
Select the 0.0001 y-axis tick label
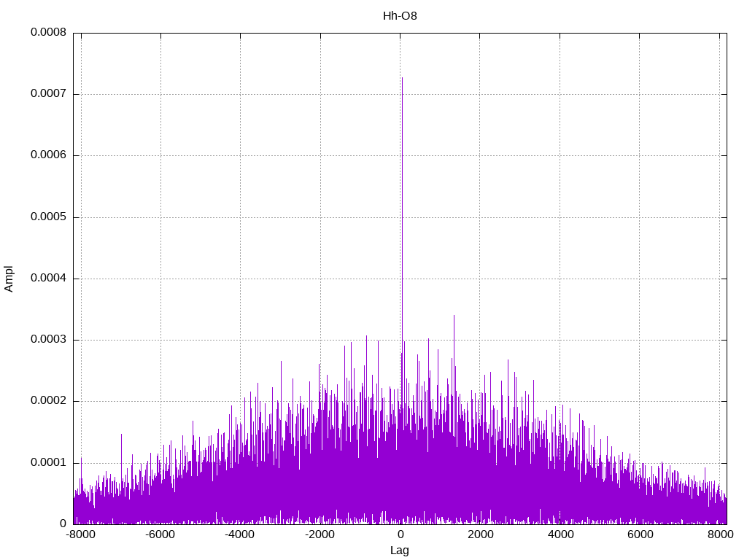coord(48,462)
